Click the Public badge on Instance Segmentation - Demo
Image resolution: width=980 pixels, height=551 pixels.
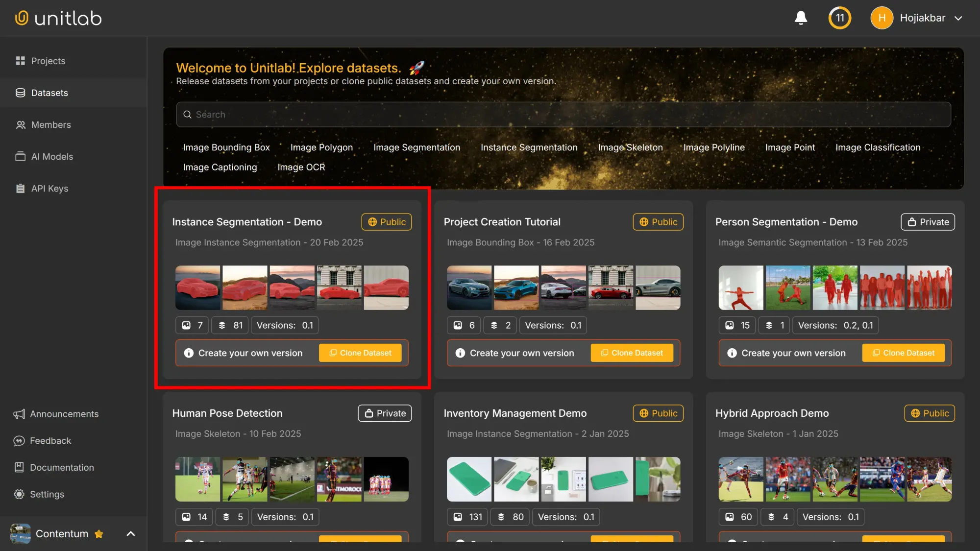(386, 222)
